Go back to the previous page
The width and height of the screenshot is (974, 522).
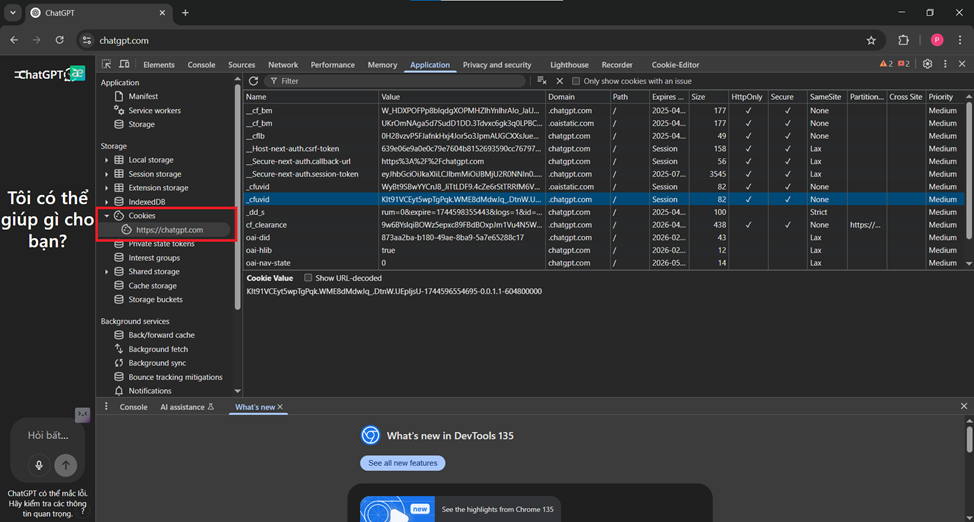[x=14, y=40]
